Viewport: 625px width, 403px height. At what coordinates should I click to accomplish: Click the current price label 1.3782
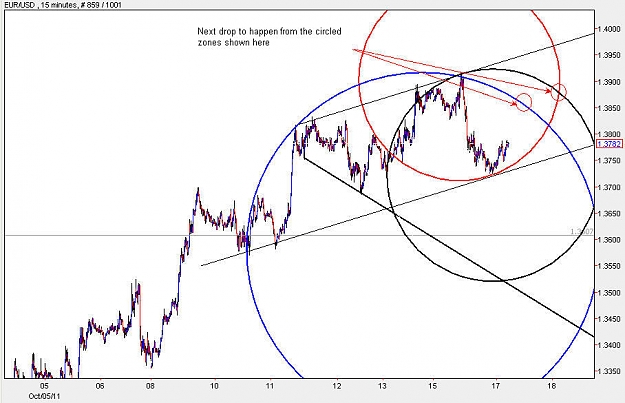609,144
